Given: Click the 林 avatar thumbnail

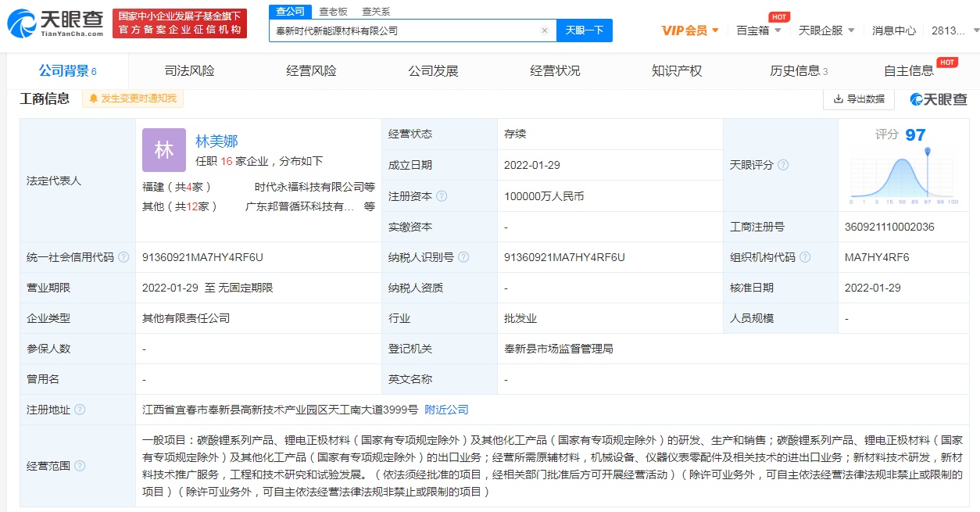Looking at the screenshot, I should click(164, 150).
